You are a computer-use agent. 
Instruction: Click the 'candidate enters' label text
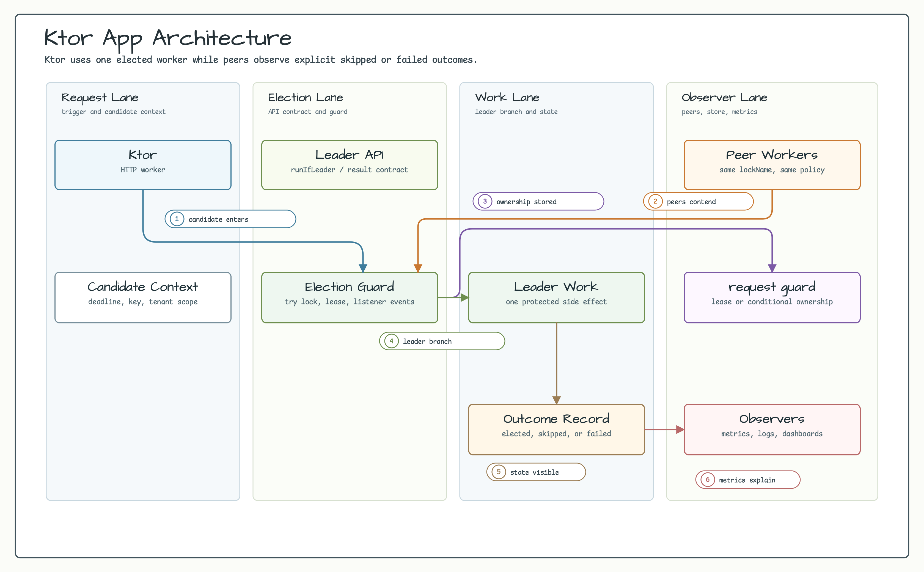[x=219, y=219]
